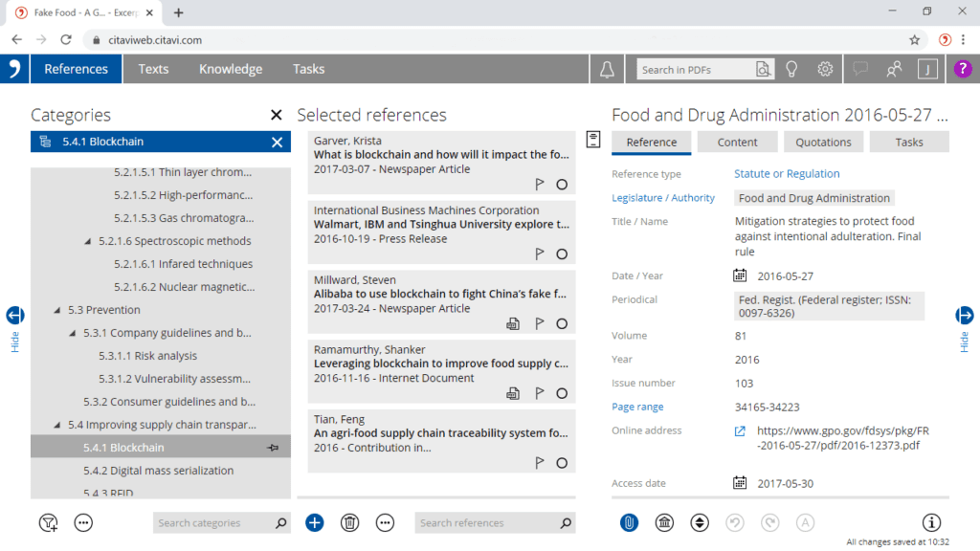Open the delete reference trash icon
980x551 pixels.
click(349, 522)
